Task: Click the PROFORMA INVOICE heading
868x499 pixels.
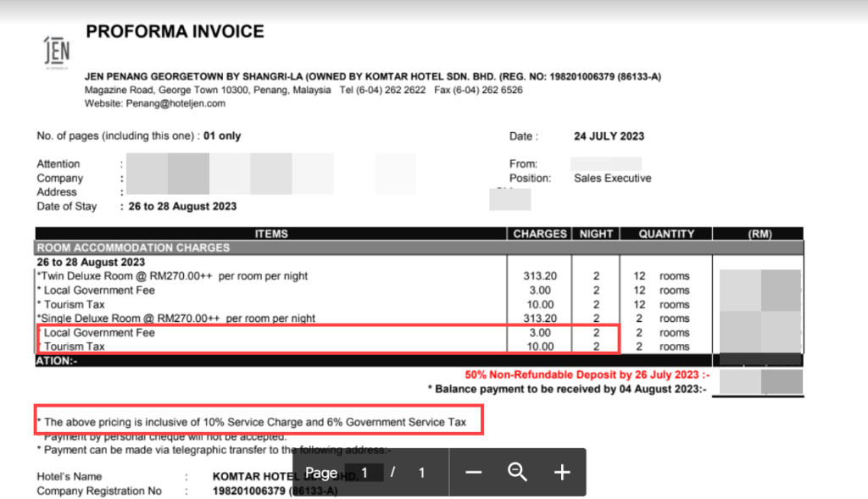Action: point(175,31)
